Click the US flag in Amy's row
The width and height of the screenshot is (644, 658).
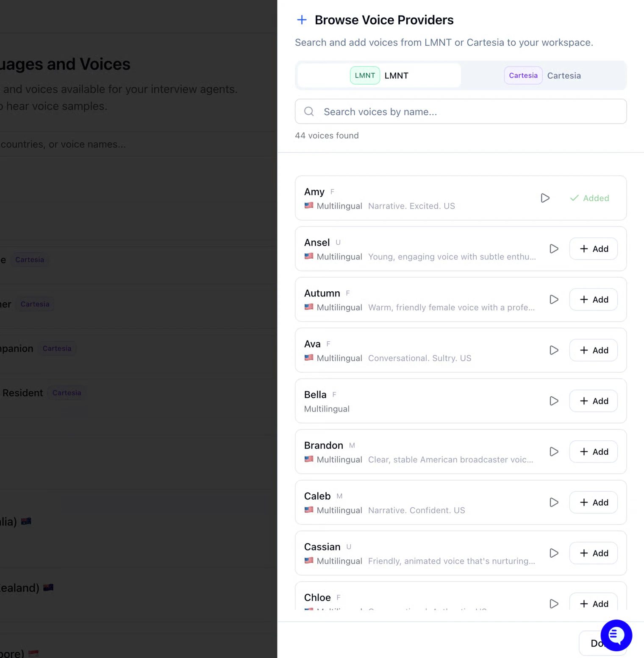point(309,206)
